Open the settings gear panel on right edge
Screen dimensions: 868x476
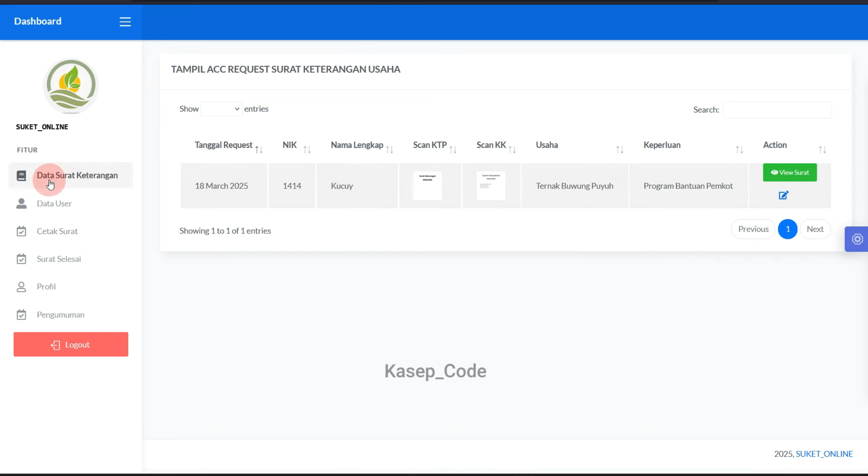857,239
